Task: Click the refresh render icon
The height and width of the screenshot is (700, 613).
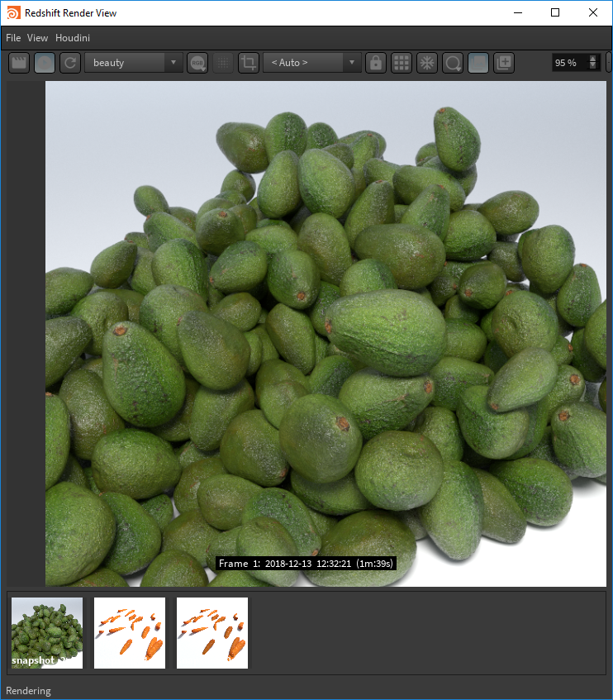Action: pos(70,63)
